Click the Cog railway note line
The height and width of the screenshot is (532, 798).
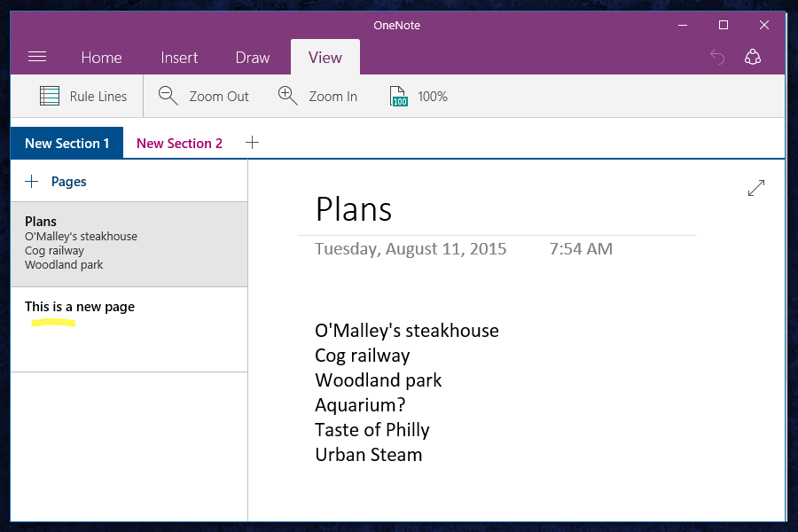click(363, 356)
